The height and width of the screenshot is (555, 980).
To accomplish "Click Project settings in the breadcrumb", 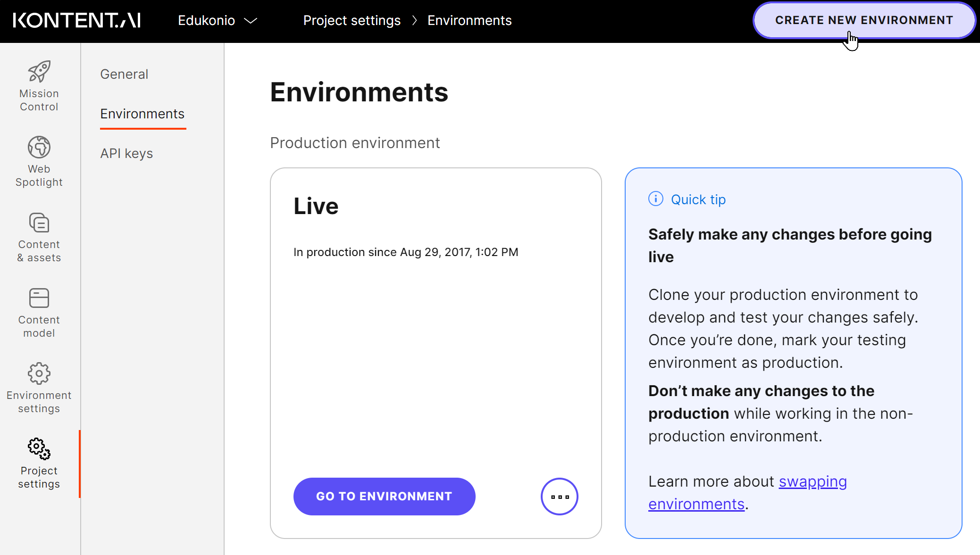I will (x=352, y=20).
